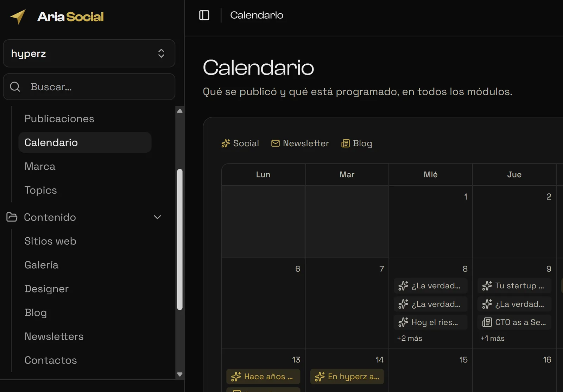Image resolution: width=563 pixels, height=392 pixels.
Task: Click the Blog legend label
Action: (x=362, y=143)
